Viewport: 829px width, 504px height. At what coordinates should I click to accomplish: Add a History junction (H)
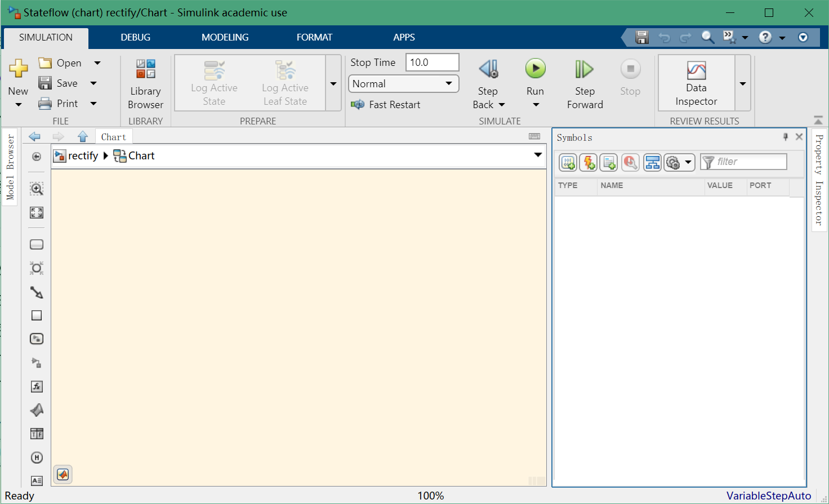[37, 457]
